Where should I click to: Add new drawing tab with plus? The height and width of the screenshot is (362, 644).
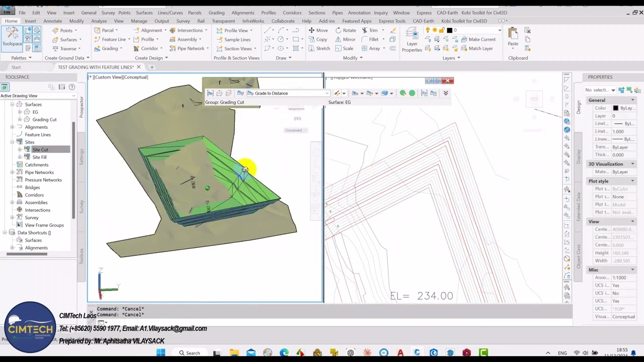point(151,67)
